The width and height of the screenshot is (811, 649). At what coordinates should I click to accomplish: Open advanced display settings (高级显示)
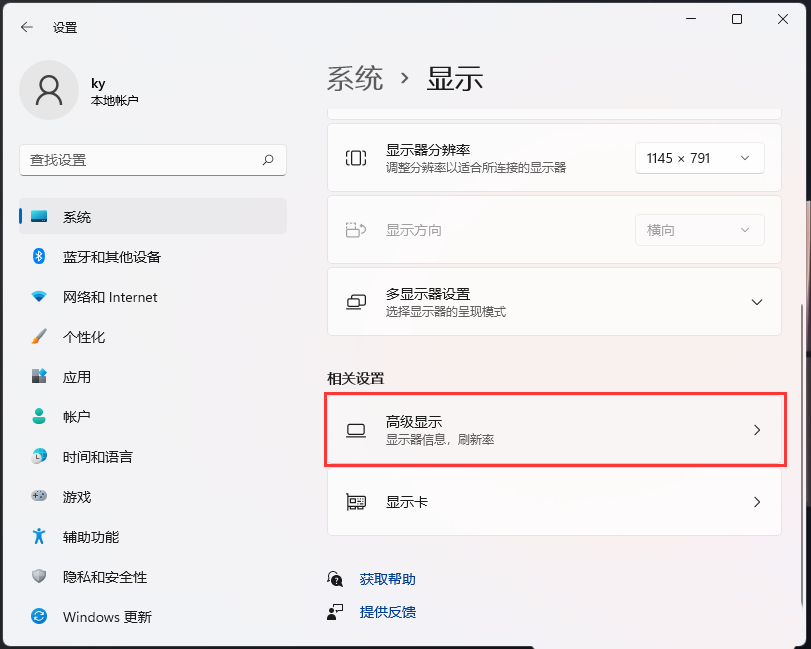click(554, 430)
